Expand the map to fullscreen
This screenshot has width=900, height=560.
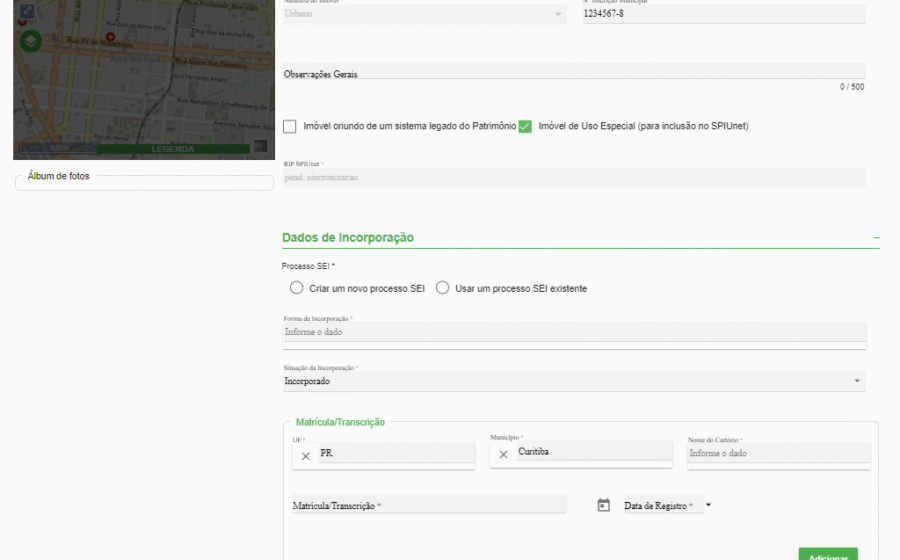[27, 10]
